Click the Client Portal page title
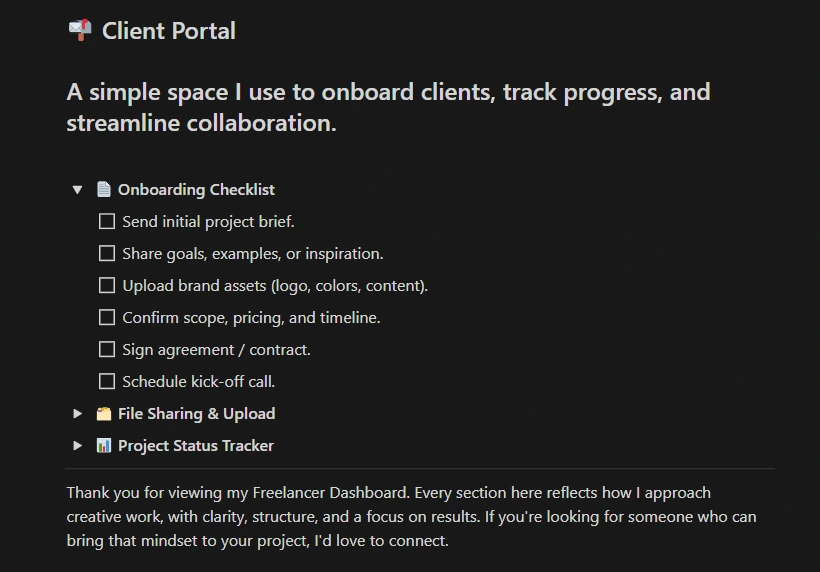The image size is (820, 572). (169, 31)
